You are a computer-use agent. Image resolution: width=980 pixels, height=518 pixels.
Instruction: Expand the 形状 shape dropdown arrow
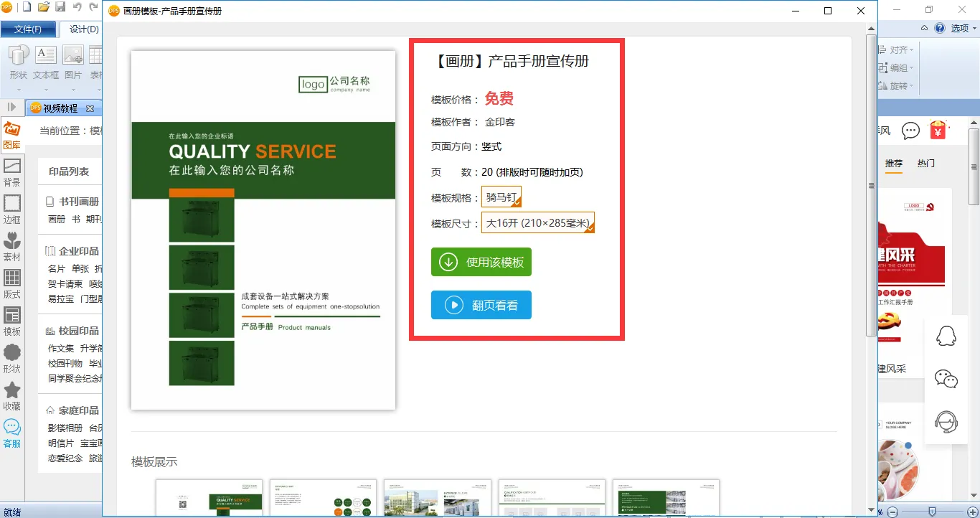[19, 89]
